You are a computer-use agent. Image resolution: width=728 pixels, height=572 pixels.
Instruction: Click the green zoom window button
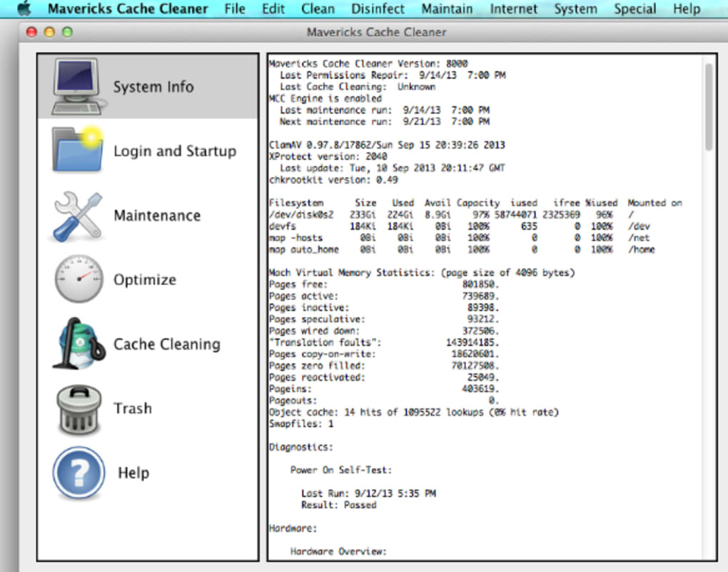click(x=67, y=32)
